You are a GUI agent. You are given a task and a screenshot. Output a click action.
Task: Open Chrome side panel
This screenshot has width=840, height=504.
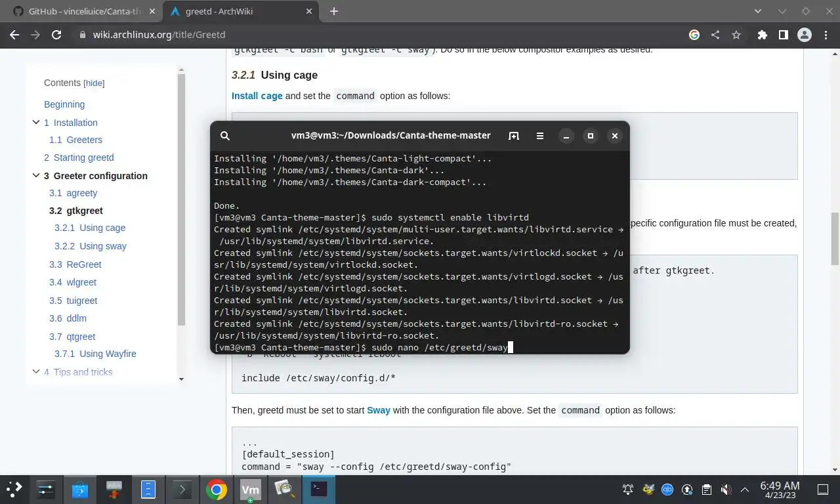click(783, 35)
